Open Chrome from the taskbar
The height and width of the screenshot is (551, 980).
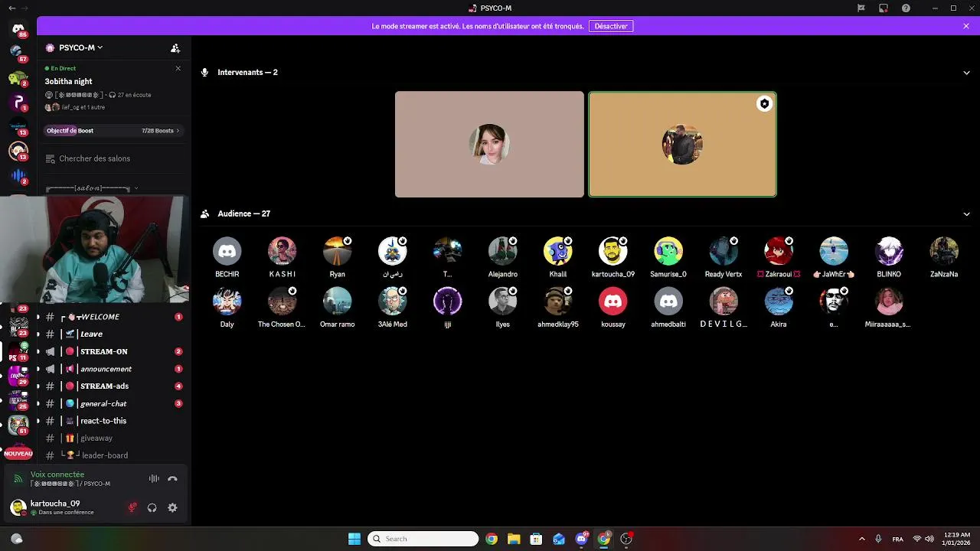point(492,539)
